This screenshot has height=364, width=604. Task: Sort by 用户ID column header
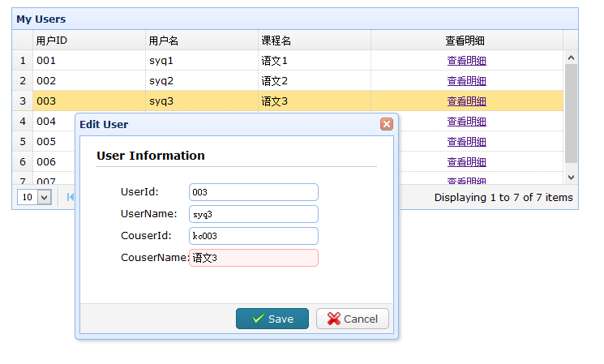click(x=89, y=40)
